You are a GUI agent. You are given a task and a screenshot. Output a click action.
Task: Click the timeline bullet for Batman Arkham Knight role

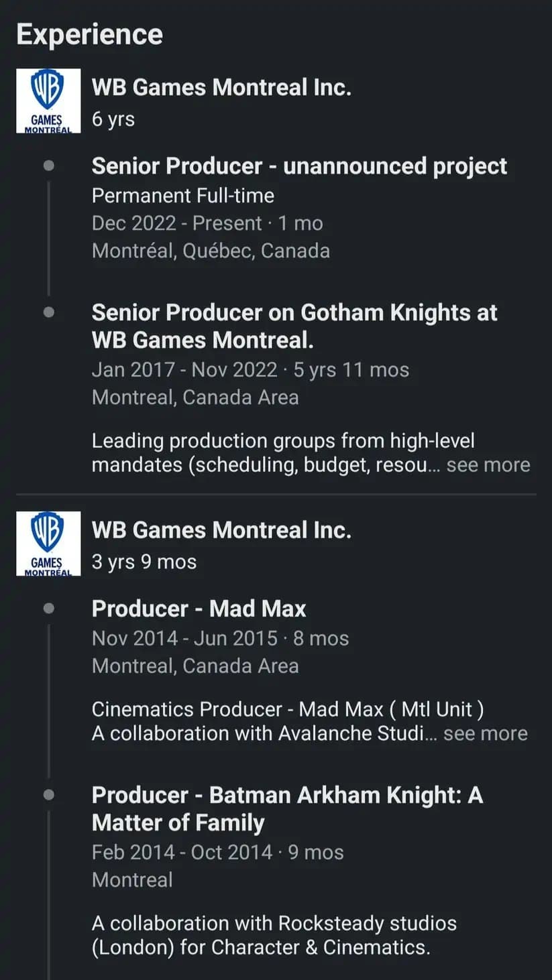pos(48,795)
